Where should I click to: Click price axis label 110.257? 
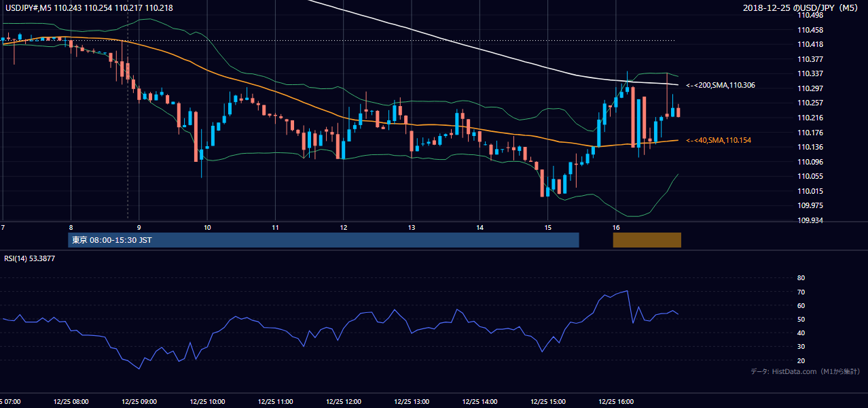pos(810,103)
